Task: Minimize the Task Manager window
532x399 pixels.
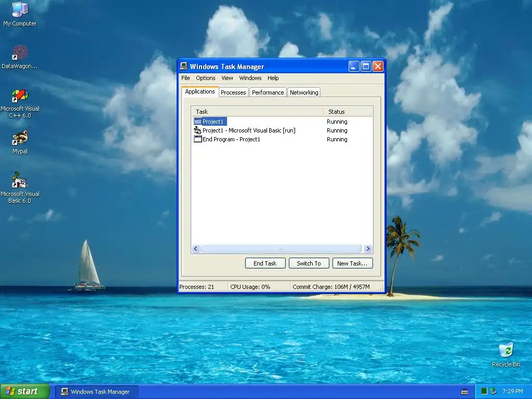Action: (x=353, y=66)
